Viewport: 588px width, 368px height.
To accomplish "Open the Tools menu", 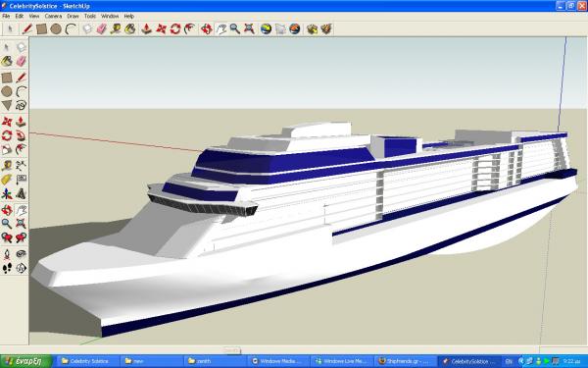I will point(90,16).
